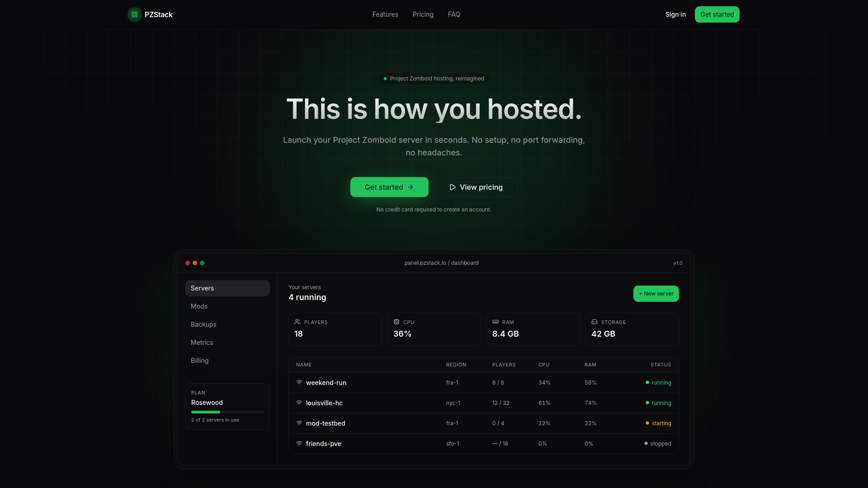Click the 36% CPU stat value

[x=402, y=334]
